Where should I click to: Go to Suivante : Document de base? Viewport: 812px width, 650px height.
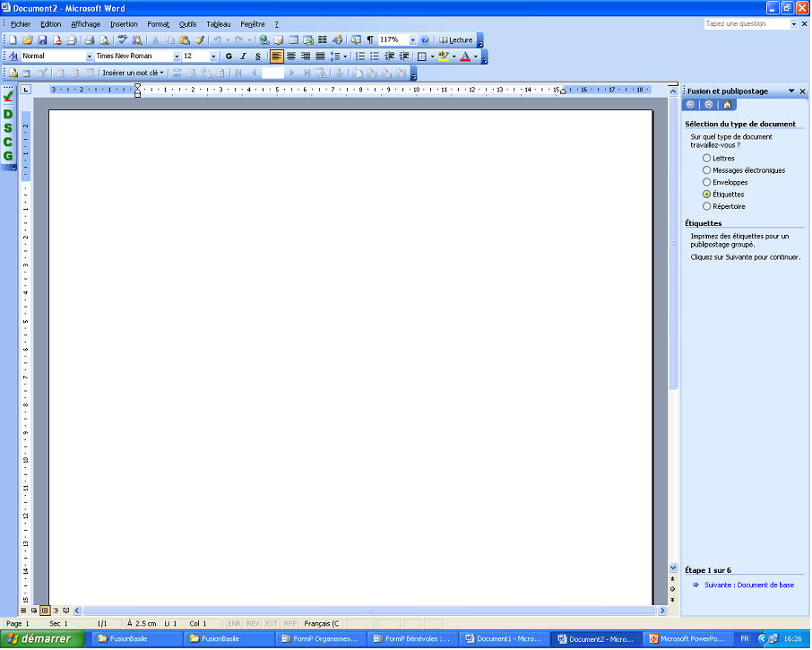[x=749, y=585]
